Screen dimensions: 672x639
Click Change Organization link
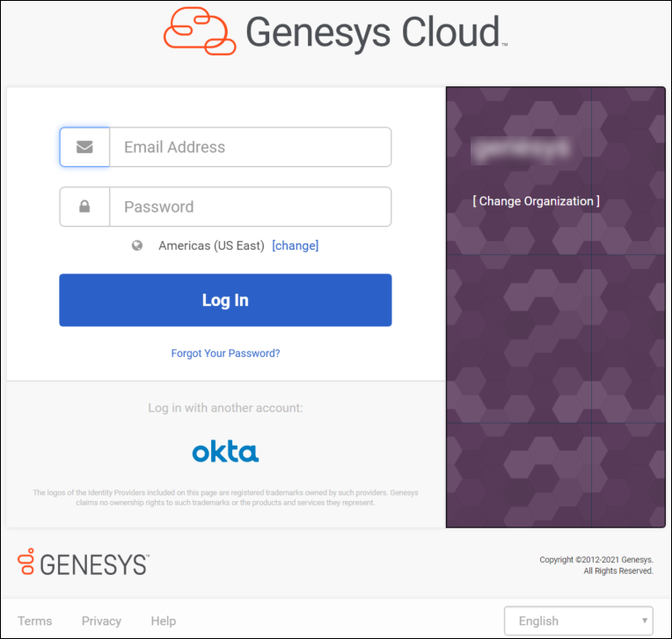(537, 201)
